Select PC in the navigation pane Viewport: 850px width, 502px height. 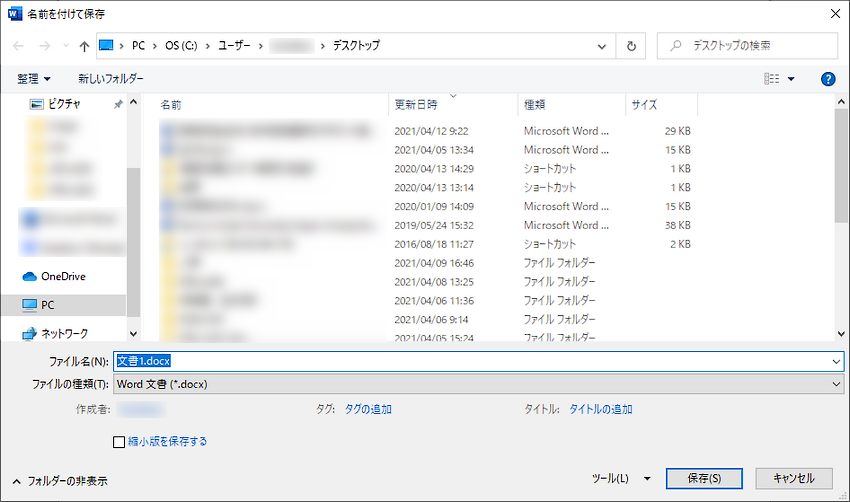point(47,304)
